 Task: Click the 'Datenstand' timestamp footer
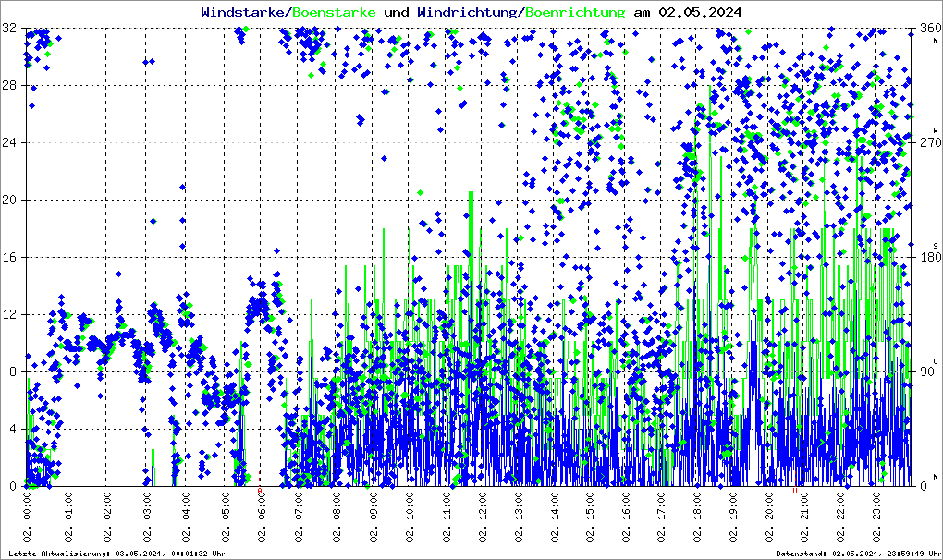[x=858, y=554]
